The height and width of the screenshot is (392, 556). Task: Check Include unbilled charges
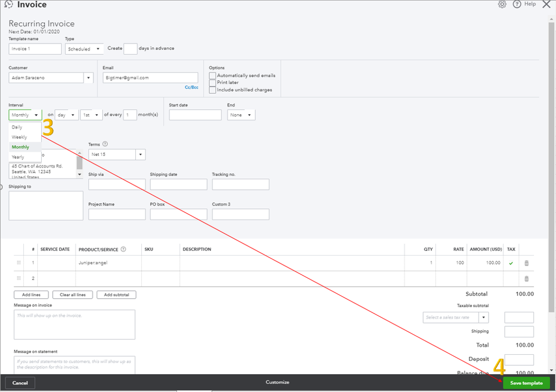click(x=213, y=90)
